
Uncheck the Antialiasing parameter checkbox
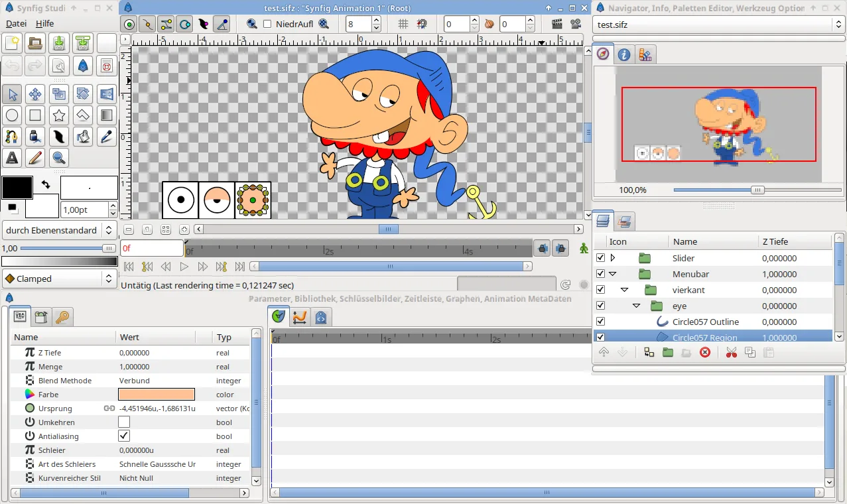[124, 436]
